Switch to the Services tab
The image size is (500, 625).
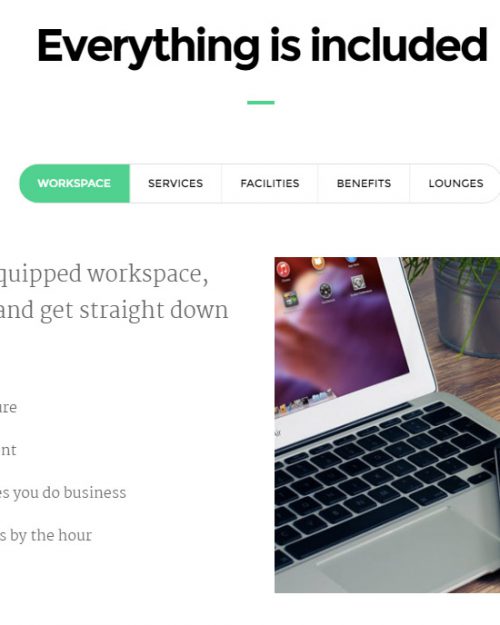(175, 183)
